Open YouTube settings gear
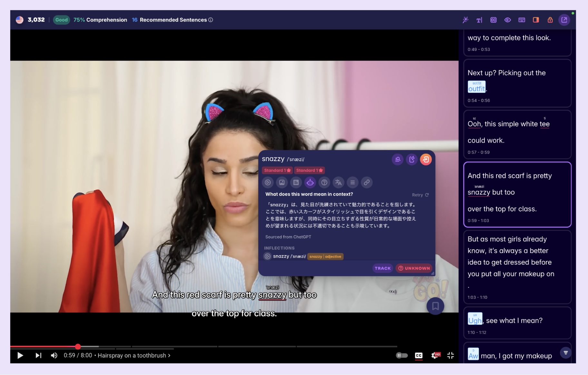 [435, 355]
